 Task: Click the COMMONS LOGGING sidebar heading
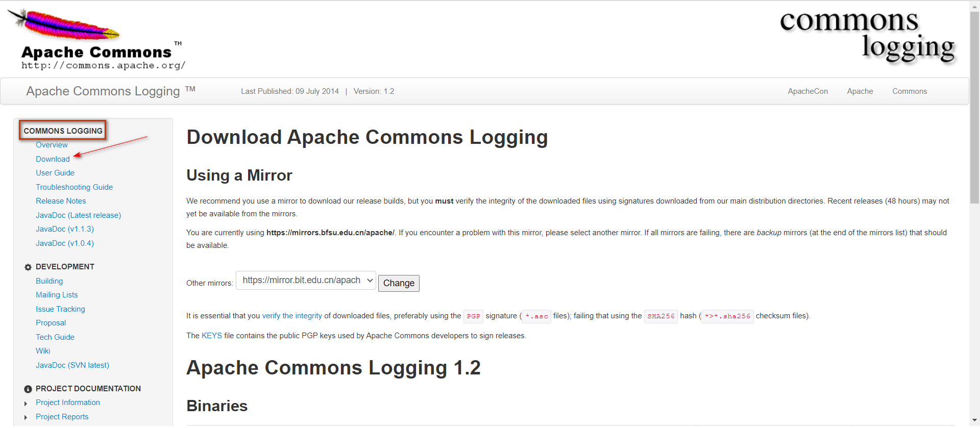(63, 131)
